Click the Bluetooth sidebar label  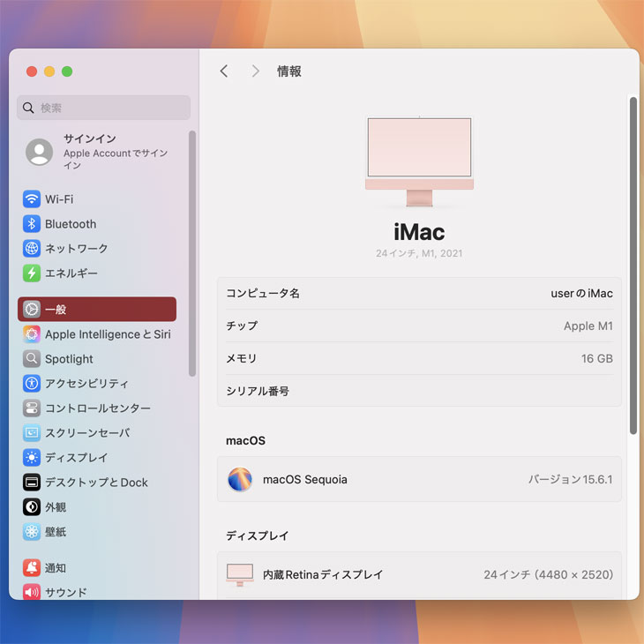[x=71, y=224]
